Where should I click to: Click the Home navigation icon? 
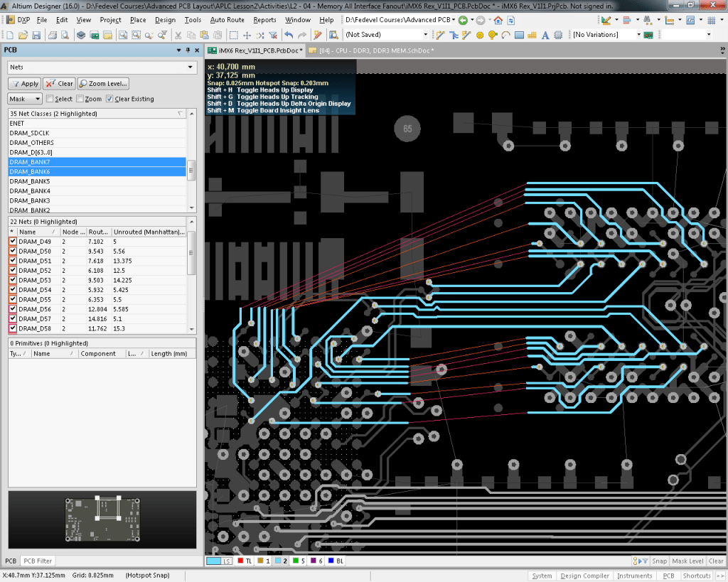coord(498,20)
